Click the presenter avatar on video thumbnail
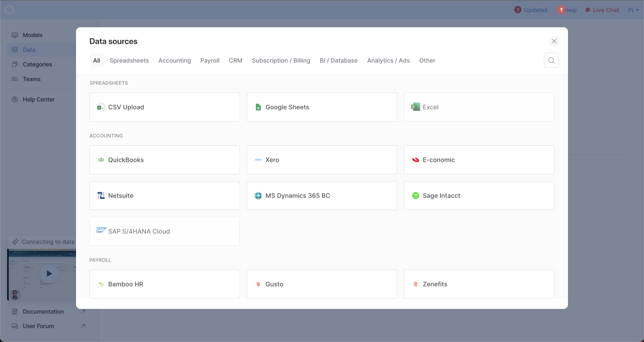This screenshot has width=644, height=342. pos(15,295)
